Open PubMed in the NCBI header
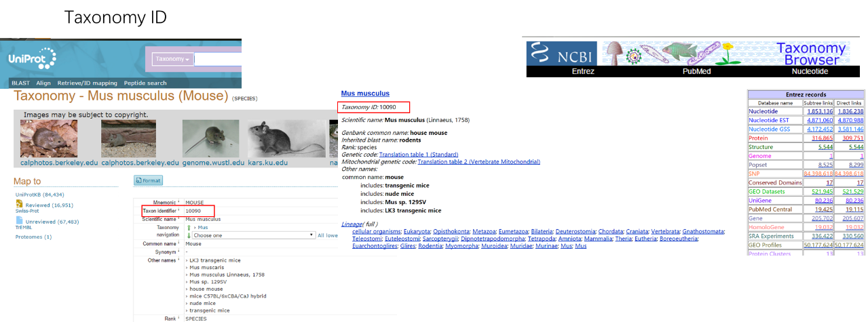 coord(696,71)
